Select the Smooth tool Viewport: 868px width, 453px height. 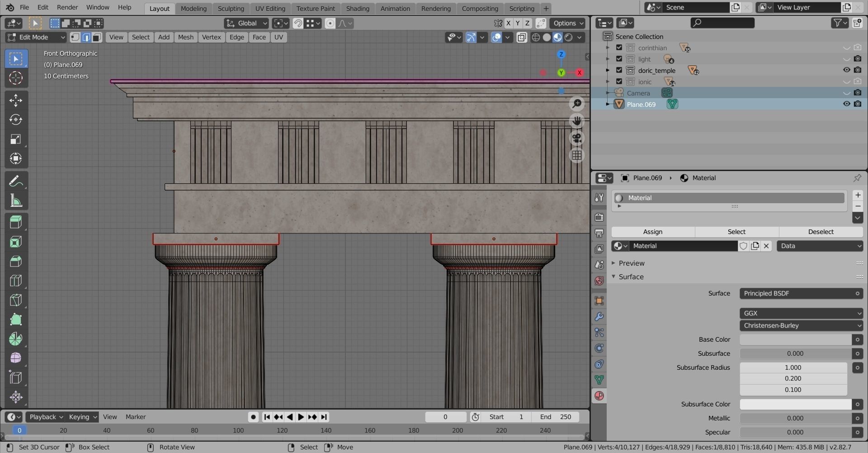click(16, 358)
